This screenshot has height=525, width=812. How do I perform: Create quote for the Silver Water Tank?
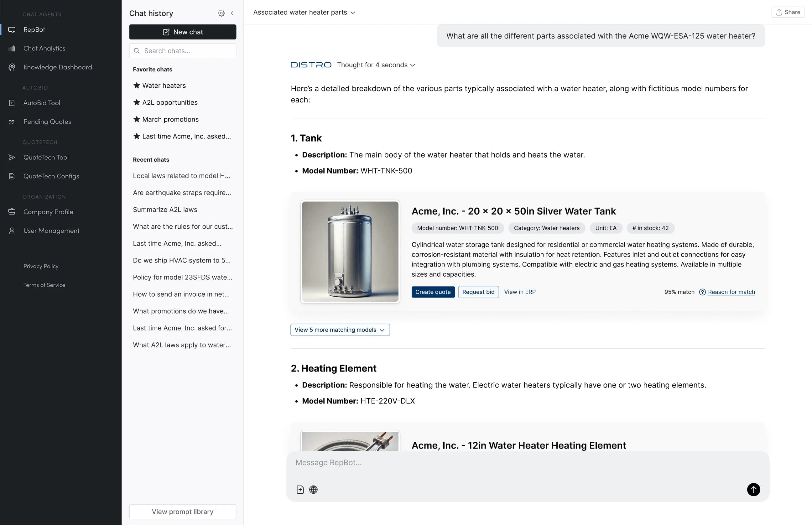(433, 292)
